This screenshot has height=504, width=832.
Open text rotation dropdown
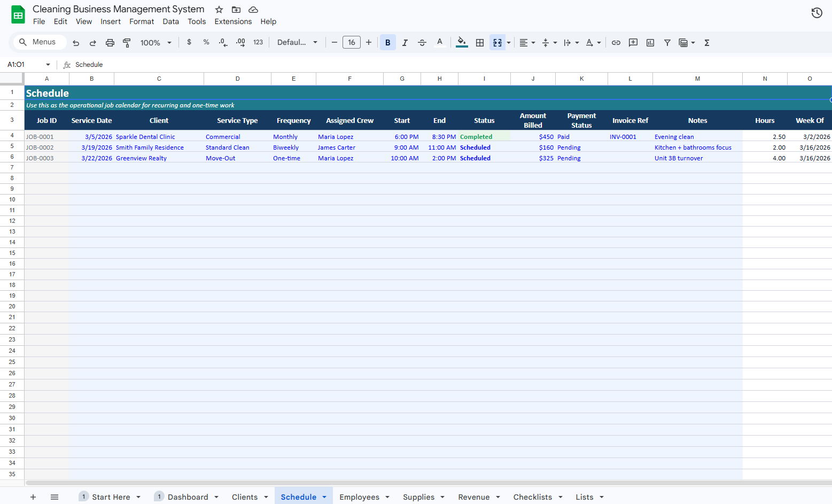coord(593,43)
